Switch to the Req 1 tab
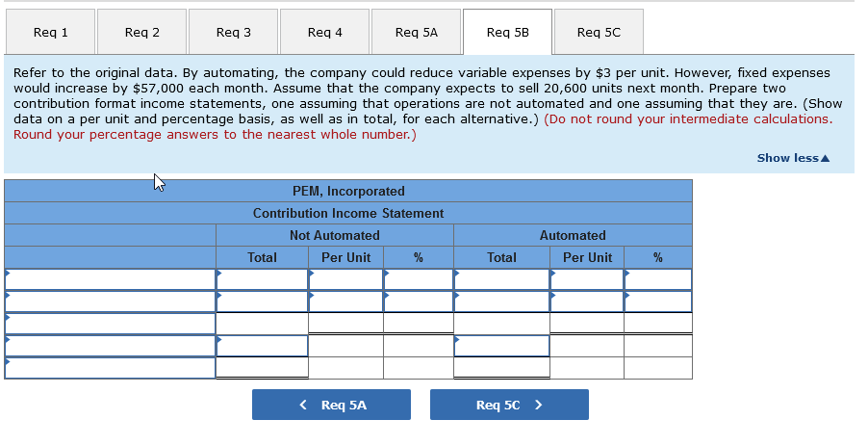Image resolution: width=868 pixels, height=446 pixels. [50, 32]
